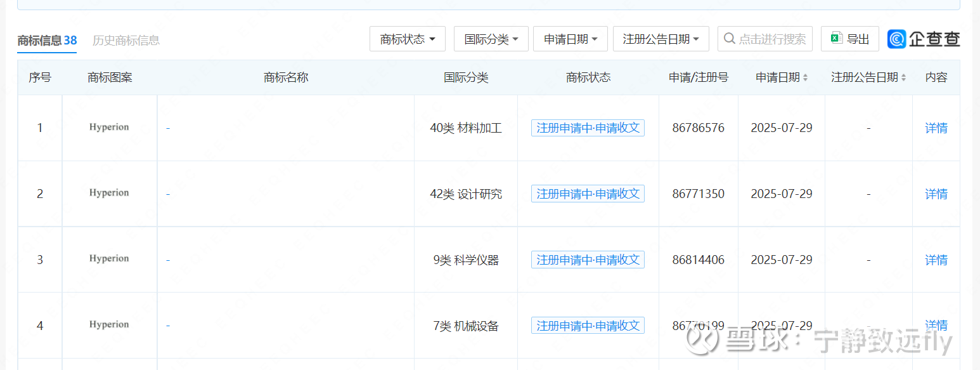The height and width of the screenshot is (370, 980).
Task: Click the 内容 column header
Action: click(936, 77)
